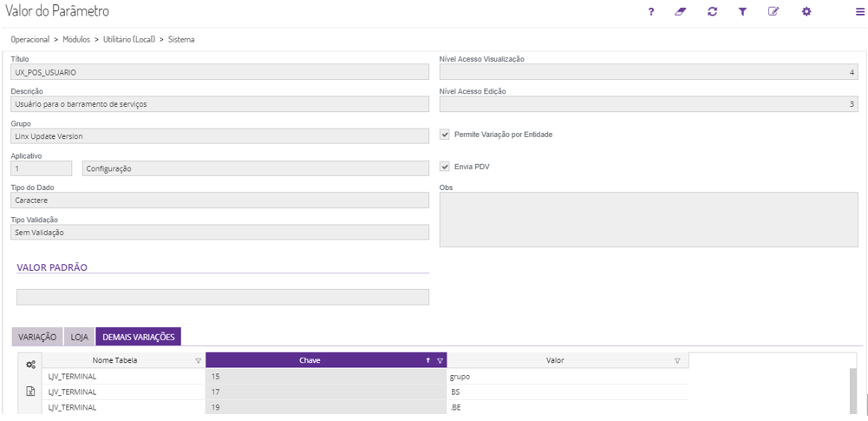Click the edit pencil icon
Screen dimensions: 868x421
tap(773, 11)
